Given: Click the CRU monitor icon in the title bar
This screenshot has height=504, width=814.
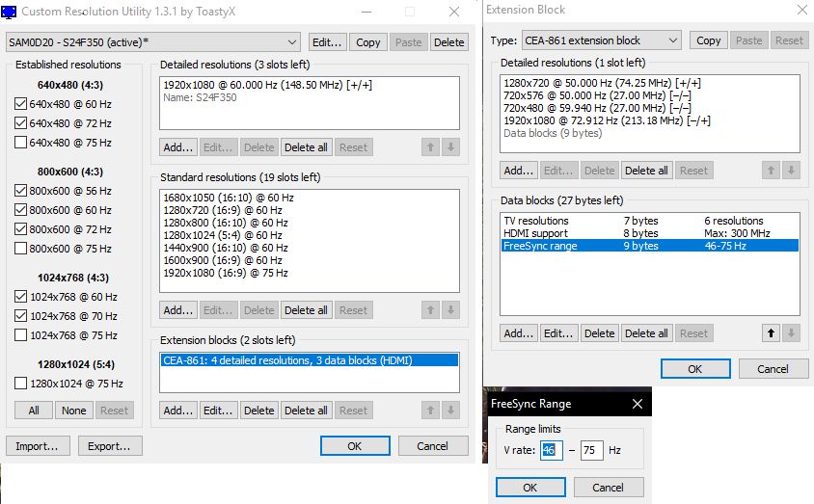Looking at the screenshot, I should (9, 12).
